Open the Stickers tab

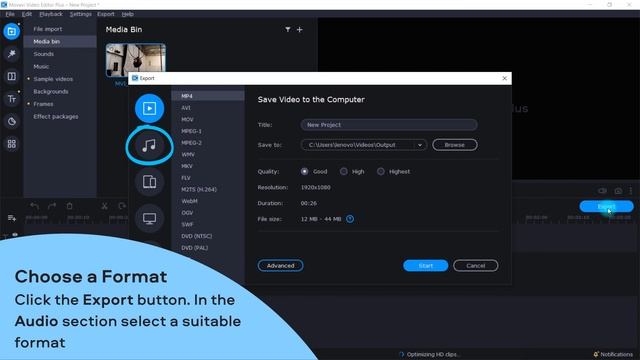click(11, 121)
